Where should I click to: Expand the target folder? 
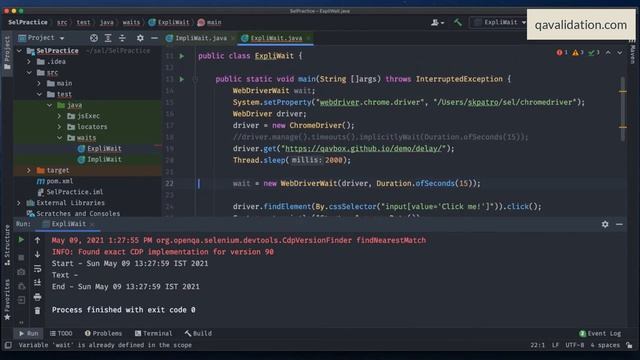tap(29, 170)
